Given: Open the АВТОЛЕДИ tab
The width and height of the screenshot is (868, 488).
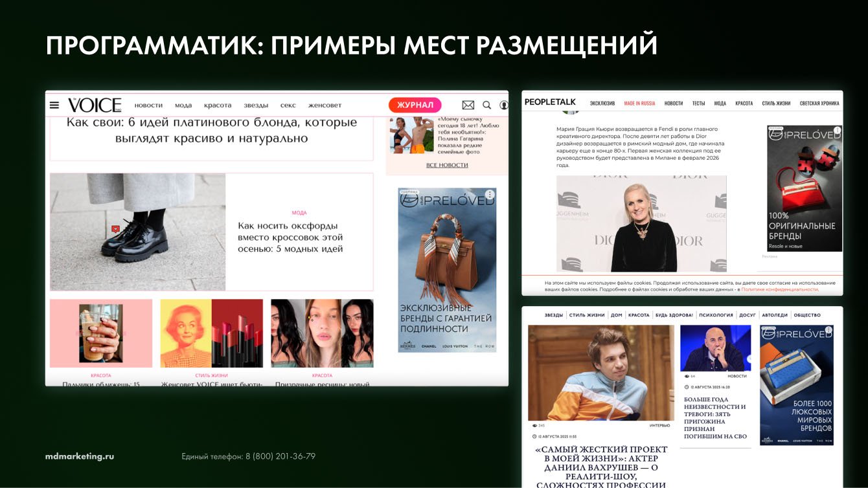Looking at the screenshot, I should (x=775, y=315).
